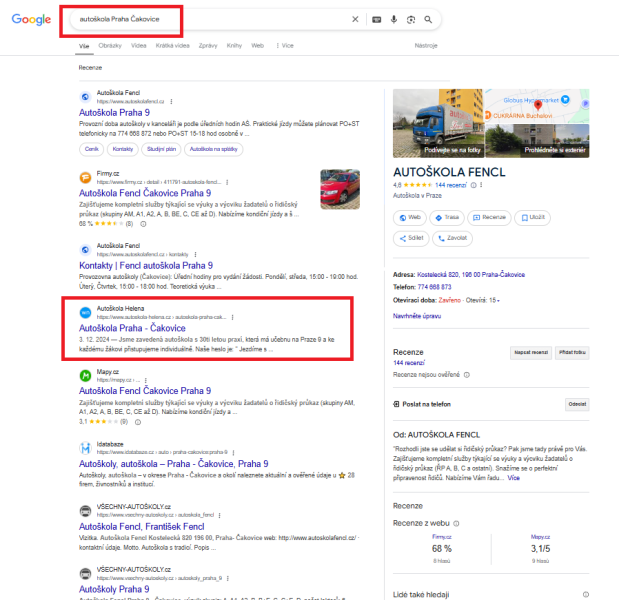Expand opening hours dropdown arrow
The image size is (619, 600).
point(498,301)
